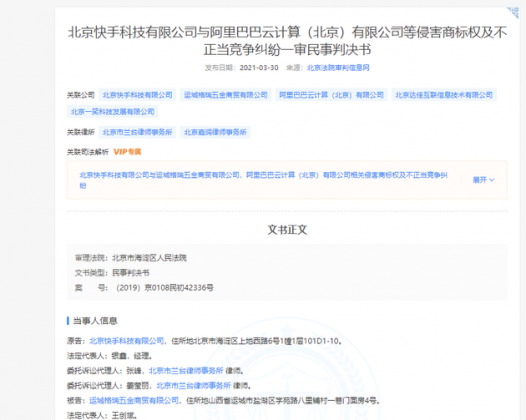The image size is (526, 420).
Task: Click the orange VIP专属 badge
Action: pos(127,152)
